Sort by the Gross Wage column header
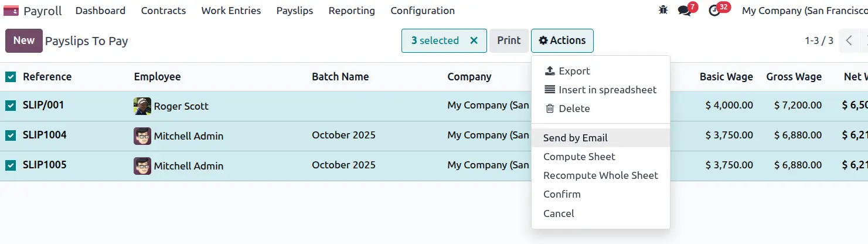The width and height of the screenshot is (868, 244). (x=794, y=77)
